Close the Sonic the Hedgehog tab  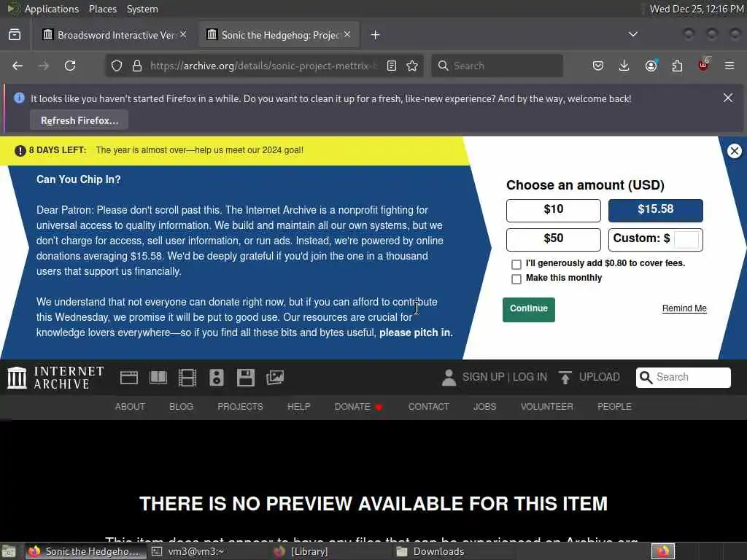[x=347, y=34]
